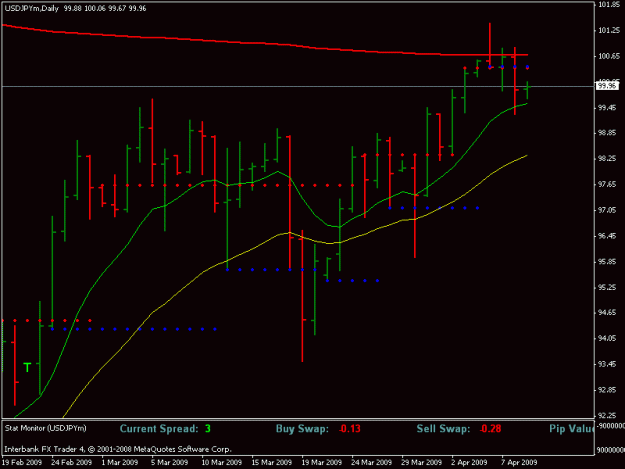
Task: Click the Sell Swap label
Action: pyautogui.click(x=443, y=429)
